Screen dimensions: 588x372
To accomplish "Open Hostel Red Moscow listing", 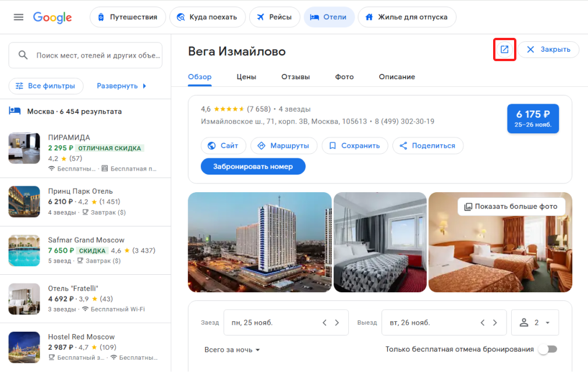I will [x=86, y=347].
